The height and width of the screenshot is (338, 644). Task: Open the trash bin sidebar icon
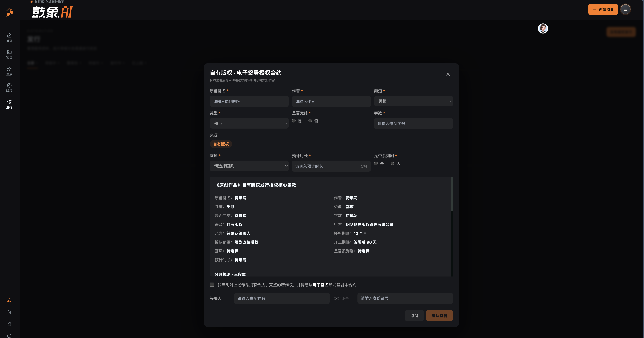(x=9, y=312)
